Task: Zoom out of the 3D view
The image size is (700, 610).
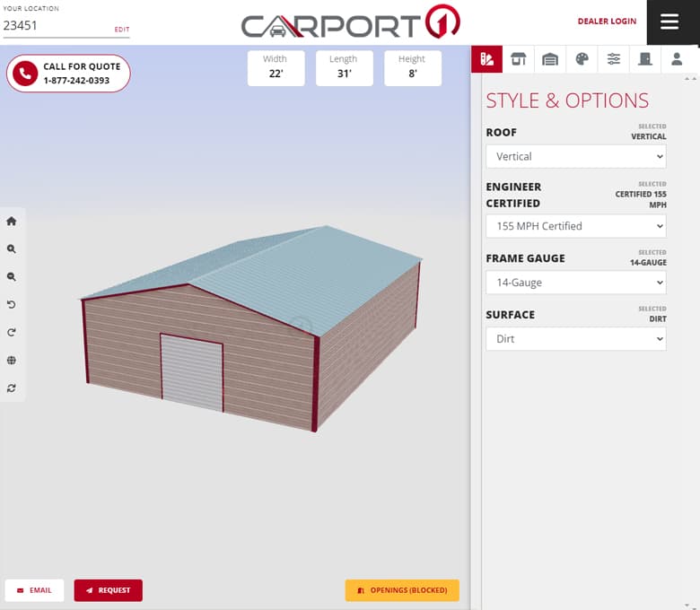Action: point(12,277)
